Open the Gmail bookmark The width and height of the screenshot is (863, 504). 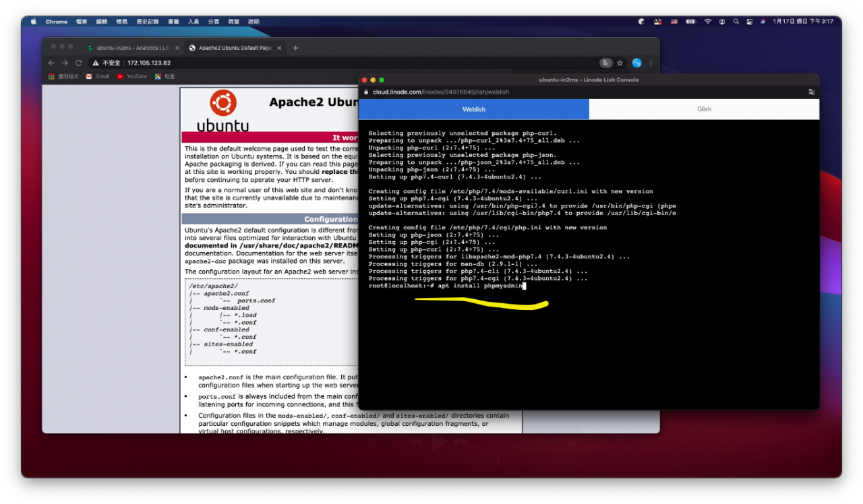pos(98,76)
